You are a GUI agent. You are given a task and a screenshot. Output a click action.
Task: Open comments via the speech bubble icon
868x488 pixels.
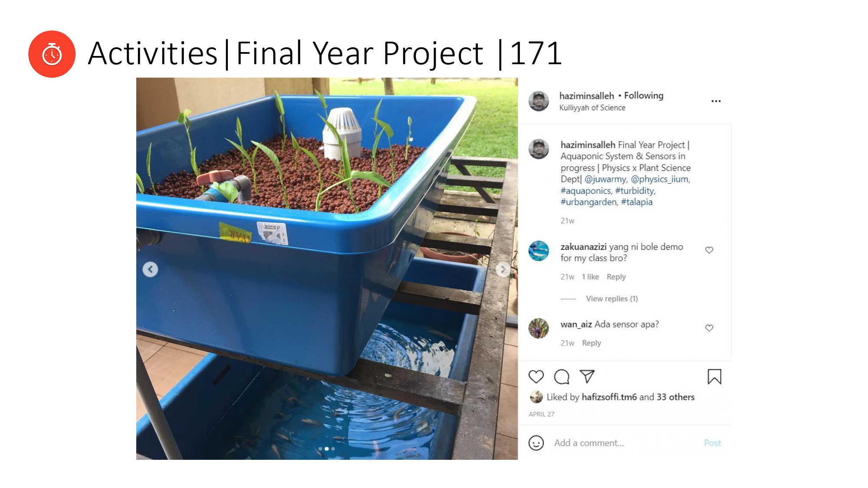562,377
